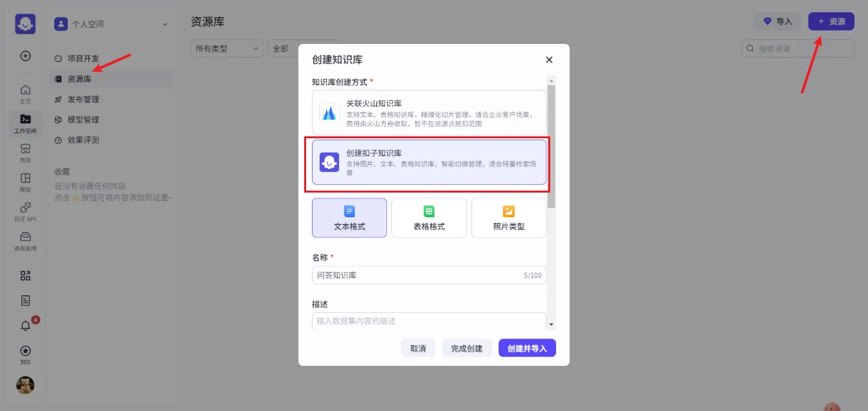Click the 名称 input containing 问答知识库
The height and width of the screenshot is (411, 868).
(429, 275)
